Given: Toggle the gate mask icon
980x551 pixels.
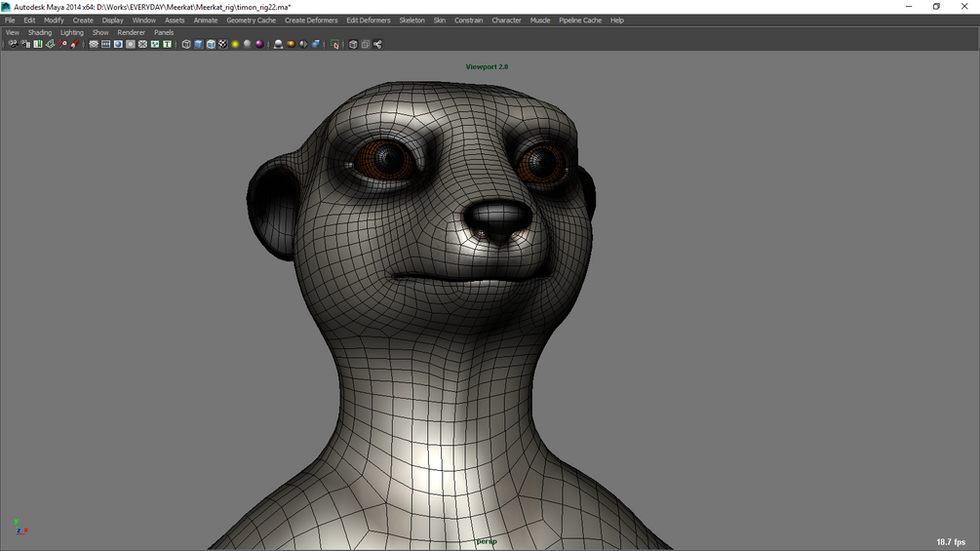Looking at the screenshot, I should click(x=130, y=44).
